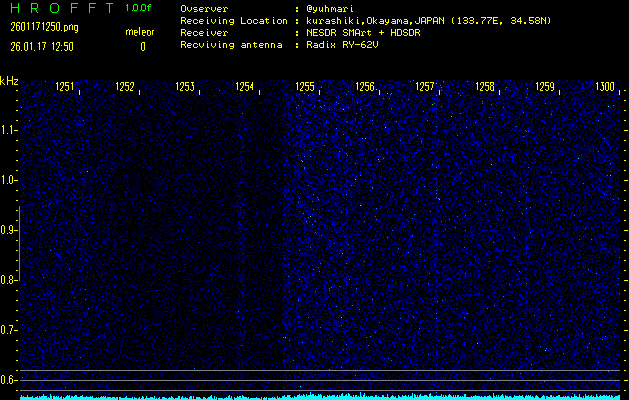Click the meteor label
The image size is (629, 400).
[x=140, y=32]
